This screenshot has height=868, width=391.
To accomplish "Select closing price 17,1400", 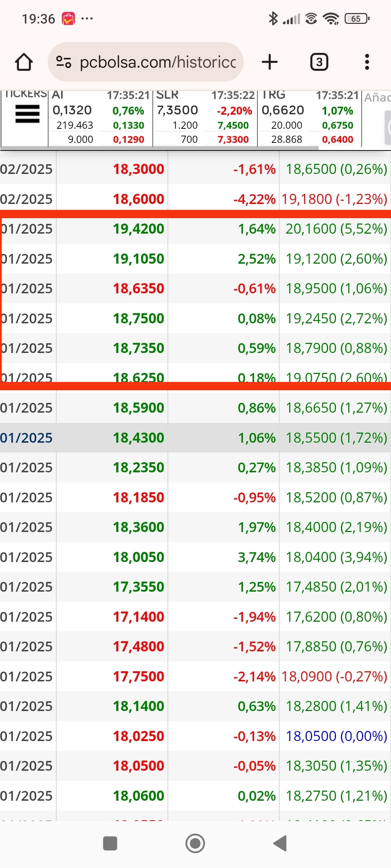I will coord(138,617).
